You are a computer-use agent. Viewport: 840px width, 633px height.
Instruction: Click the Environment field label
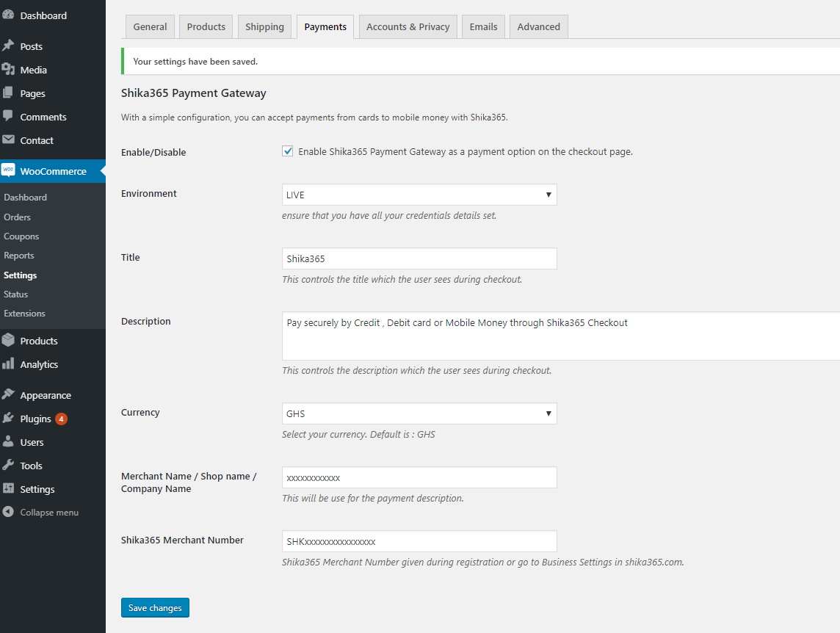click(148, 193)
